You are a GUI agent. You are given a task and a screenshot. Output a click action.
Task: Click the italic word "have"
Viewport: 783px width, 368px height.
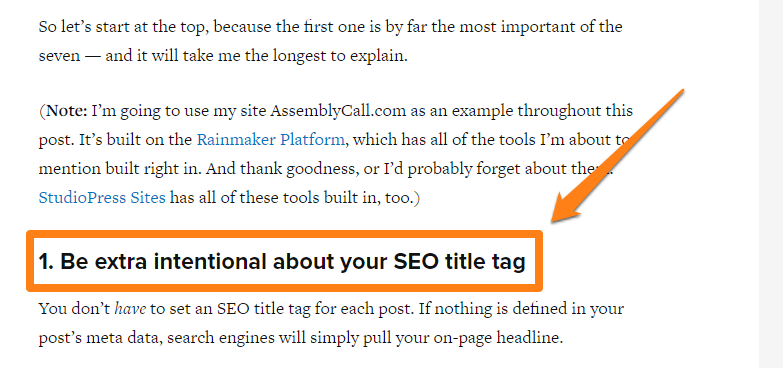click(130, 309)
